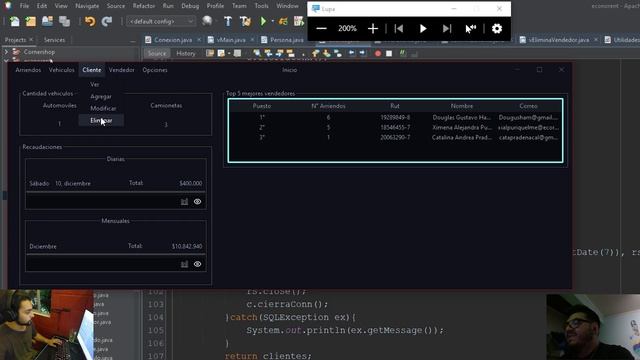
Task: Switch to the History view button
Action: point(186,53)
